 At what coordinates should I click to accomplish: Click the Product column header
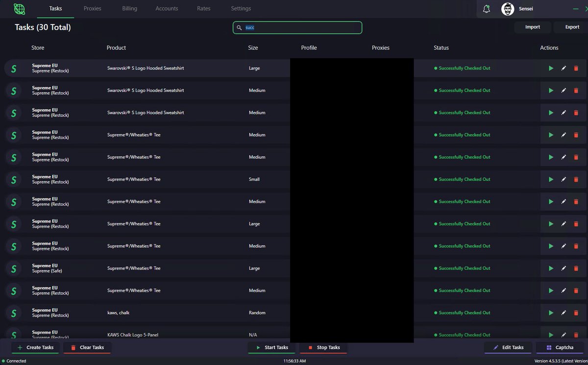[116, 48]
